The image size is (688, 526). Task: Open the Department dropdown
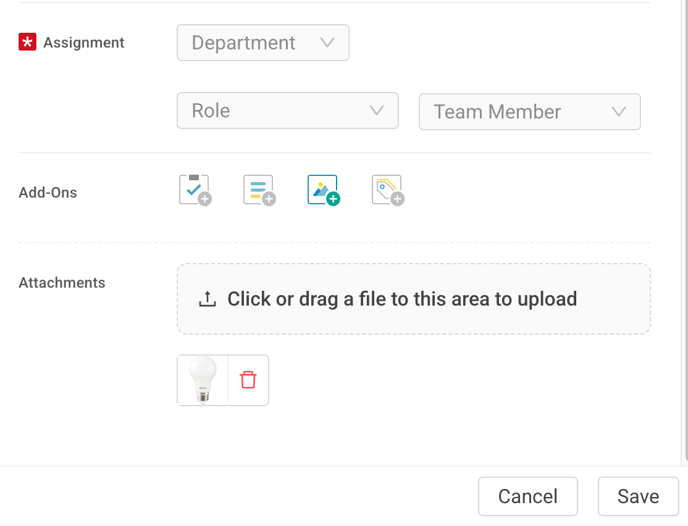tap(263, 43)
